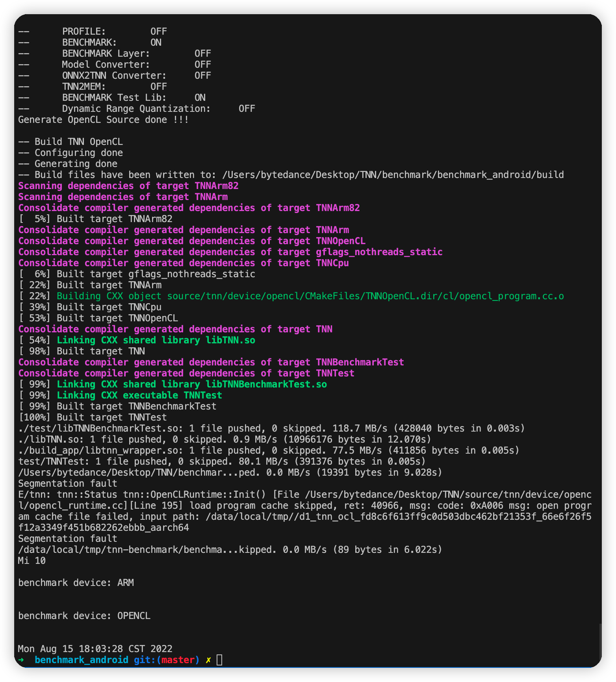
Task: Click the yellow dirty-state ✗ marker in prompt
Action: pyautogui.click(x=208, y=660)
